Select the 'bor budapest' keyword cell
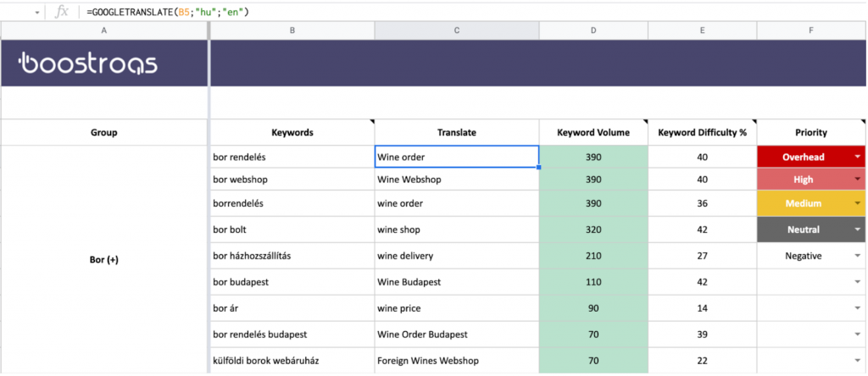This screenshot has width=868, height=376. 292,282
